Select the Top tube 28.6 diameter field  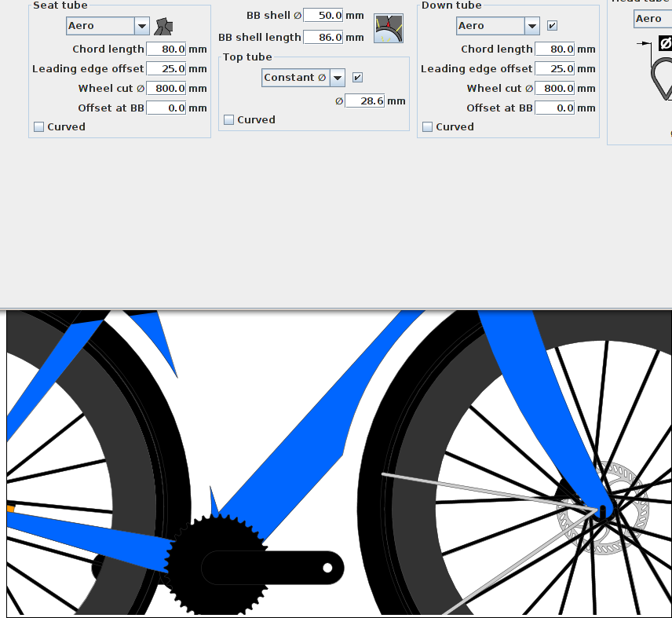click(x=365, y=101)
